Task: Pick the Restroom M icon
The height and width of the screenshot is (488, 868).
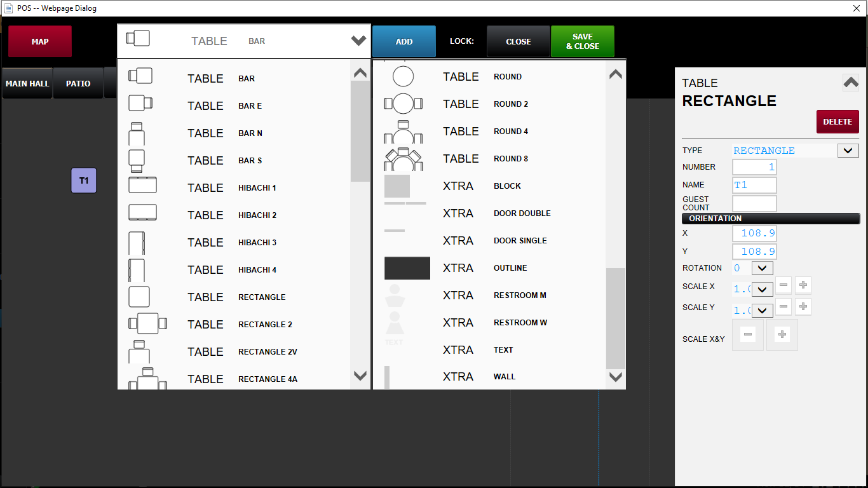Action: [x=395, y=295]
